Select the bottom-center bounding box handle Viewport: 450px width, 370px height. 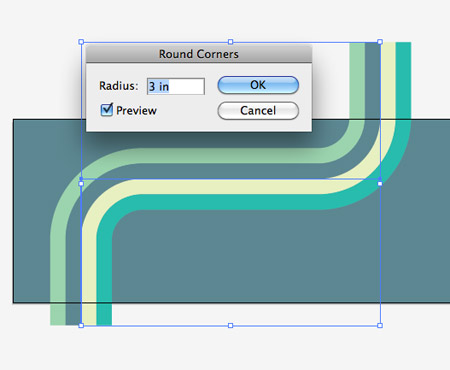click(x=230, y=325)
